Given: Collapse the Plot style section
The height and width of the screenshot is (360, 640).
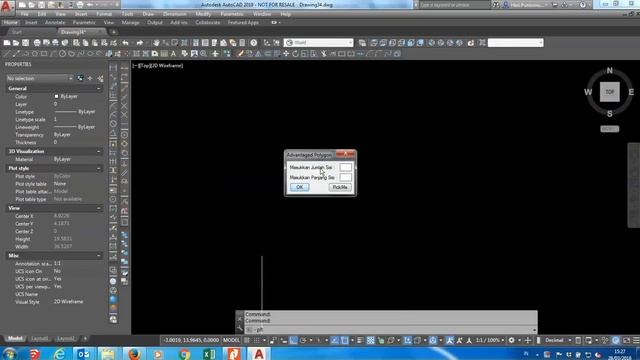Looking at the screenshot, I should click(98, 168).
